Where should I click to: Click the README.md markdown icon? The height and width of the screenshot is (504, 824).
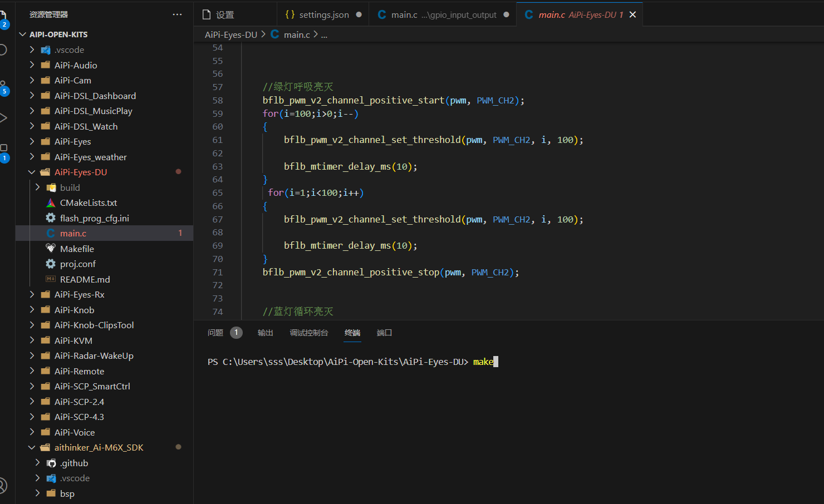click(x=51, y=279)
